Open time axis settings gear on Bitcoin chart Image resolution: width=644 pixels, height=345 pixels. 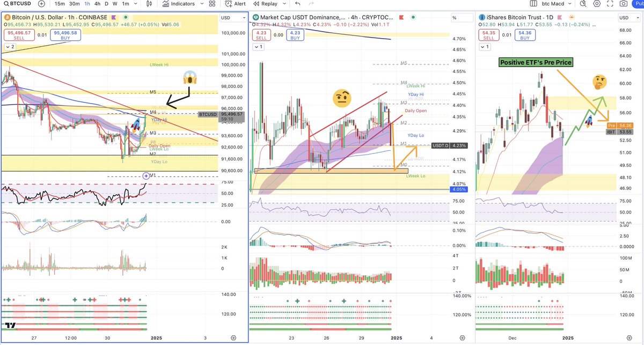click(233, 338)
